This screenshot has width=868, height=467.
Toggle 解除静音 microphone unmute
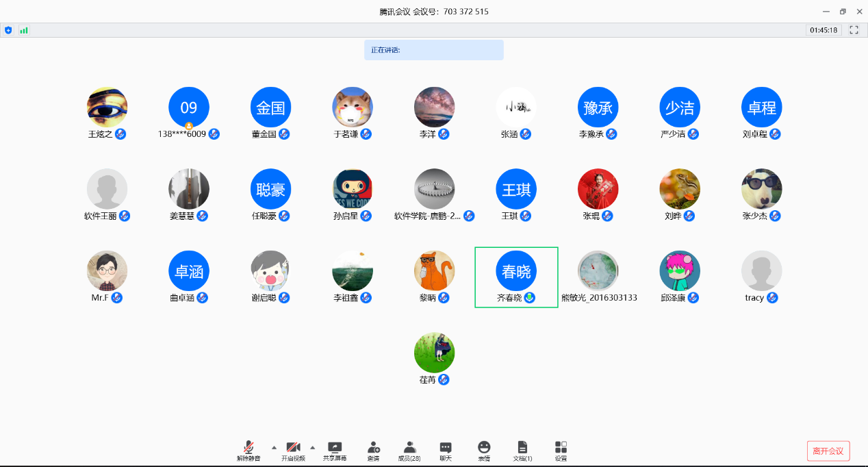click(x=248, y=451)
